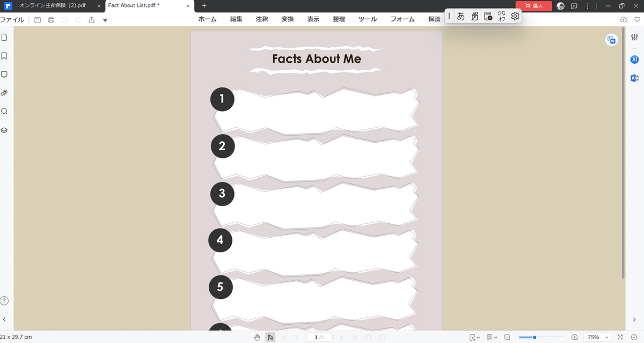
Task: Click the red 購入 purchase button
Action: [533, 6]
